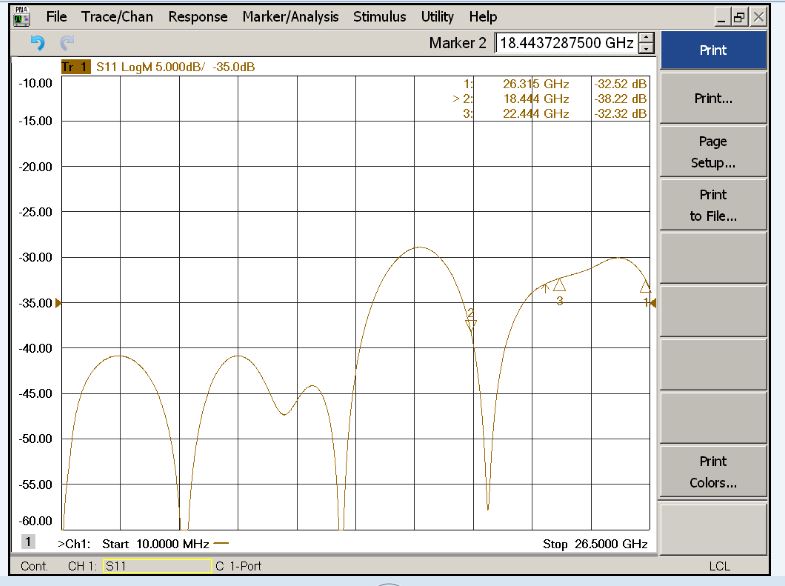Click the Cont. sweep status text
The image size is (785, 586).
point(33,566)
